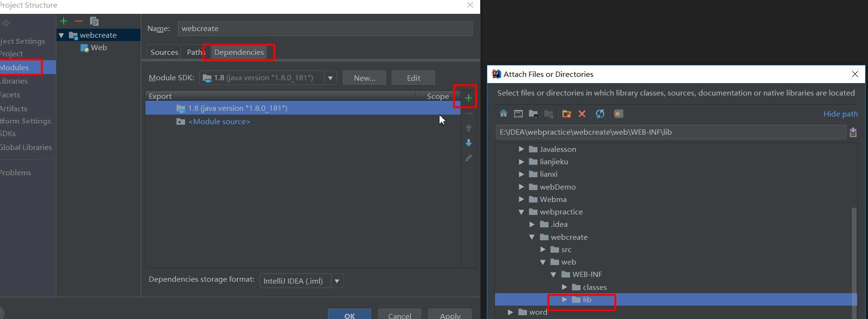The image size is (868, 319).
Task: Click the Scope column header
Action: pos(438,96)
